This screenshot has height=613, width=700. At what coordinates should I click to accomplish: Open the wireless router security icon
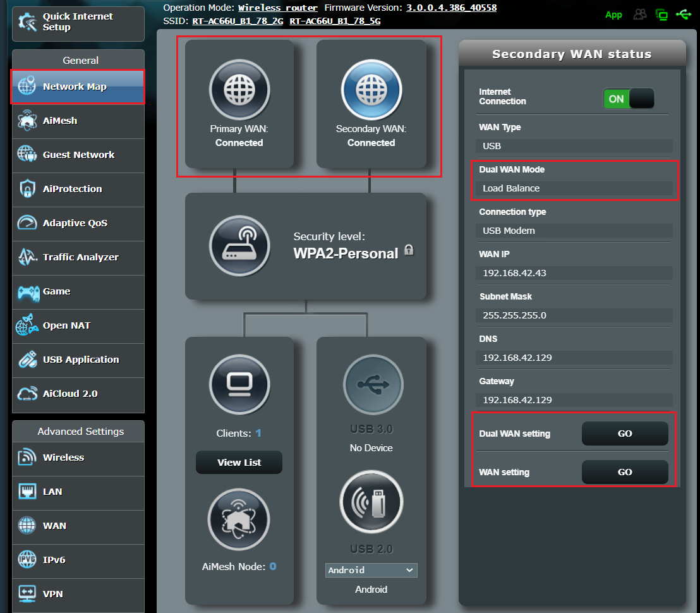click(239, 246)
